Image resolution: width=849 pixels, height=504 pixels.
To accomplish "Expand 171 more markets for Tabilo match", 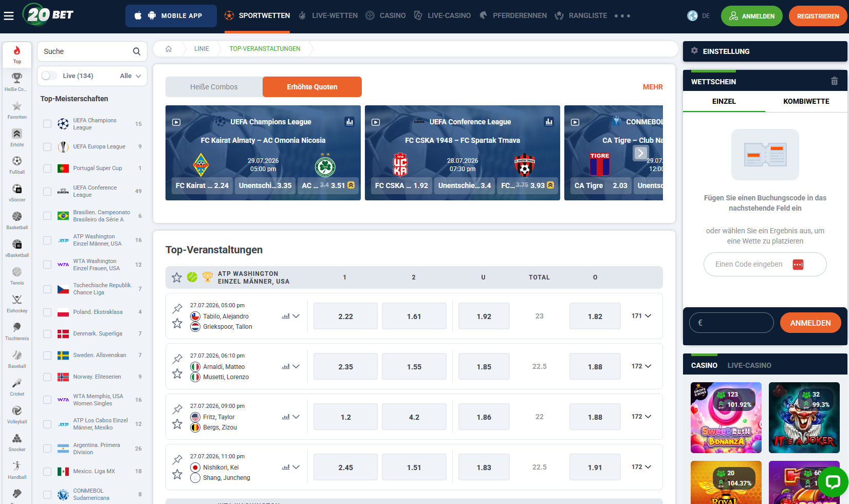I will (641, 316).
